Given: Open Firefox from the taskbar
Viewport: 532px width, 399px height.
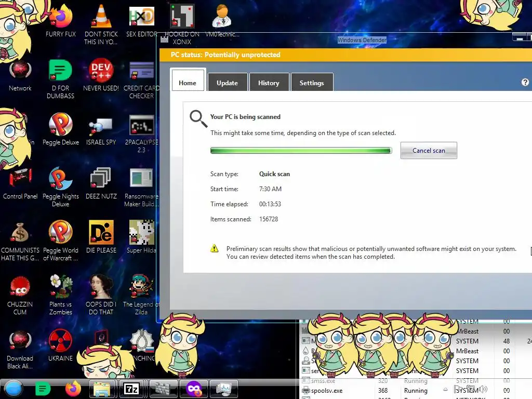Looking at the screenshot, I should coord(73,389).
